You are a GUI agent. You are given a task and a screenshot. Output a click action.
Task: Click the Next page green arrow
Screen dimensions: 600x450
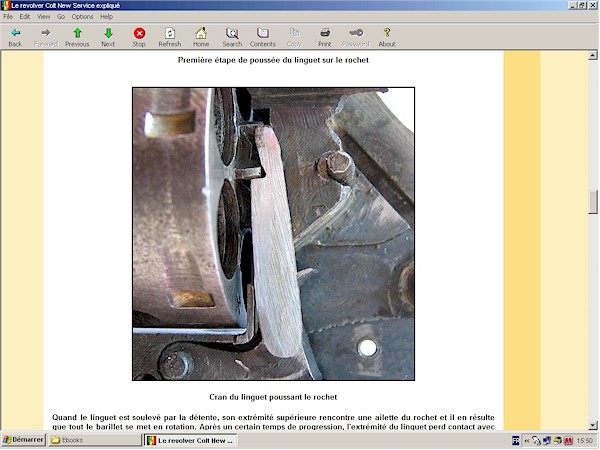(108, 37)
